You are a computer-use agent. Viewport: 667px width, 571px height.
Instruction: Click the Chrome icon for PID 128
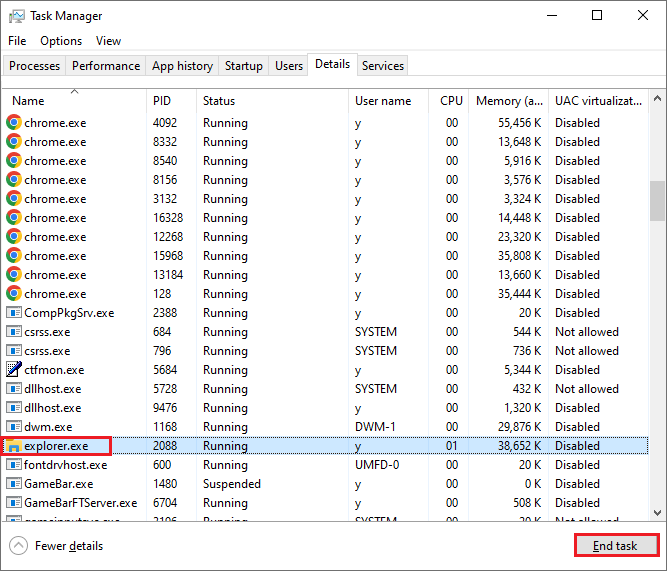click(14, 294)
